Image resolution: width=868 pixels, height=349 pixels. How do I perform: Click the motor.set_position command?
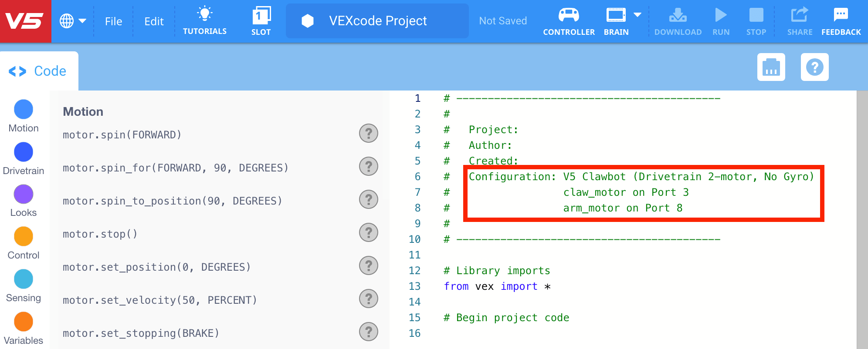[x=157, y=267]
